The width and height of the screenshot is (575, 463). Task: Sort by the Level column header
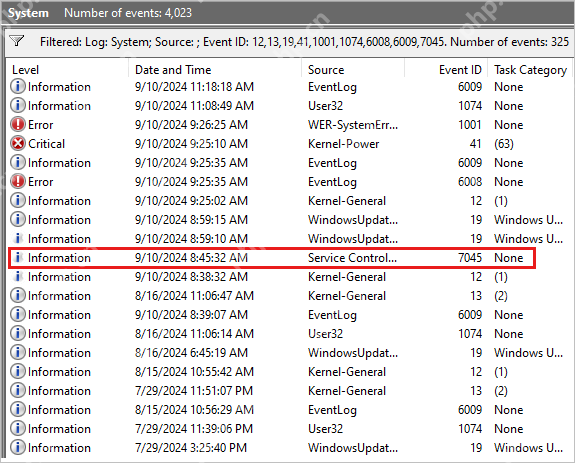tap(25, 70)
